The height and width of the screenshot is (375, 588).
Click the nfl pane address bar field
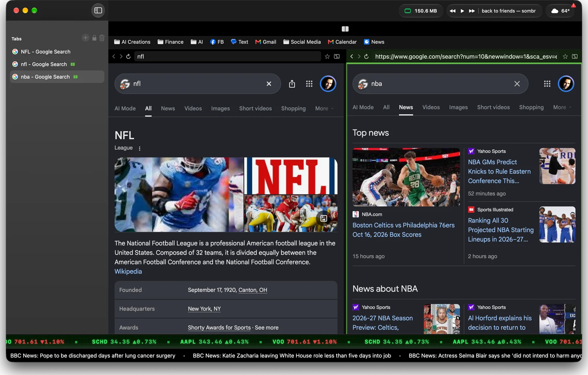tap(227, 56)
